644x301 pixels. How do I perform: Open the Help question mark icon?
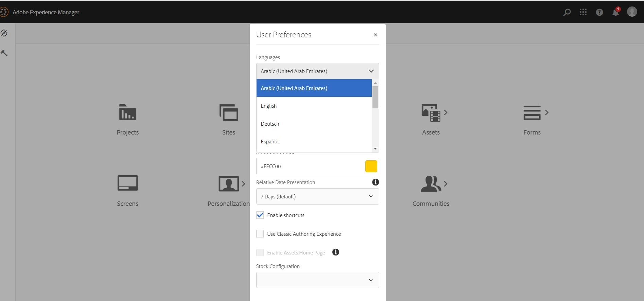point(599,12)
